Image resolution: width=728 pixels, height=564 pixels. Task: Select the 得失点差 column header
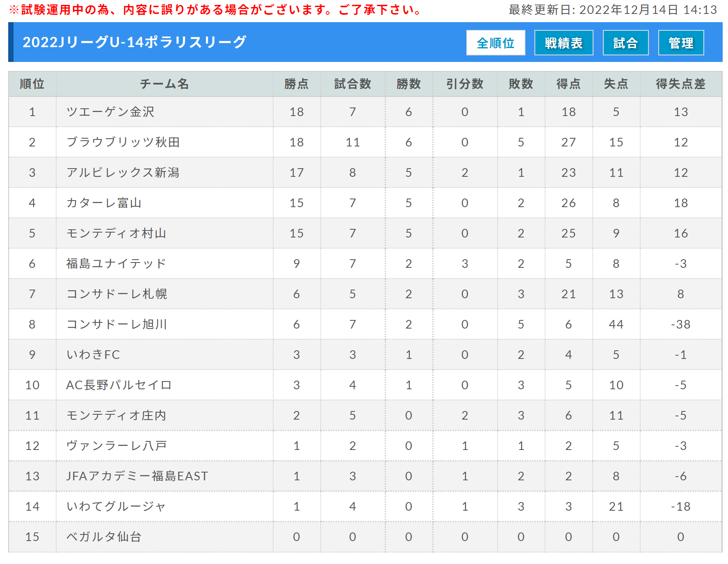tap(680, 84)
